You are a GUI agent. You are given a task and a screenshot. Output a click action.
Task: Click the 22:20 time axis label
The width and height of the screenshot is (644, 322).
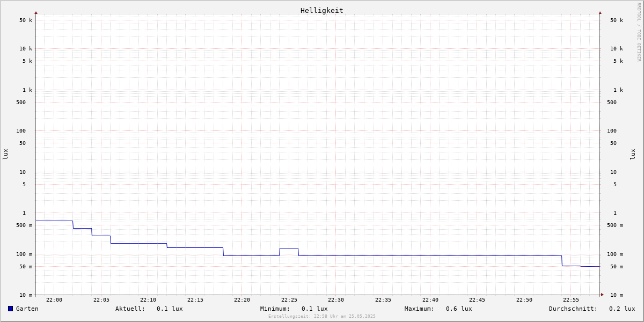[242, 300]
